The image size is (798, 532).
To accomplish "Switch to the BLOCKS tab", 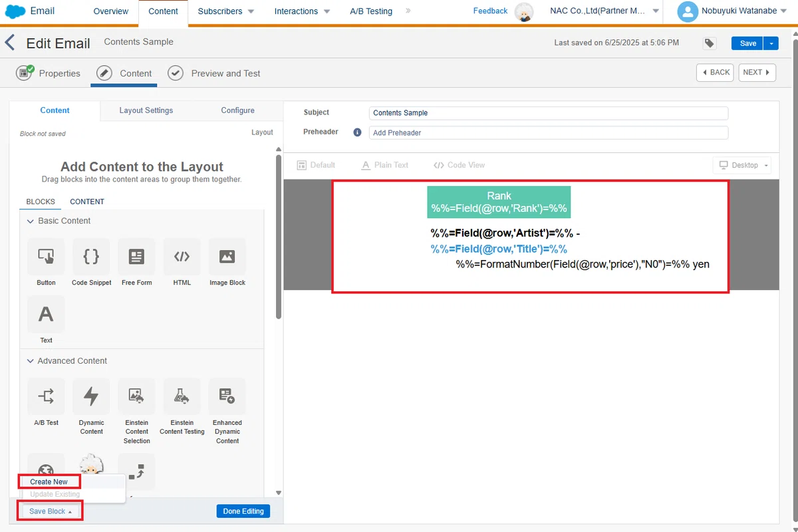I will [x=41, y=201].
